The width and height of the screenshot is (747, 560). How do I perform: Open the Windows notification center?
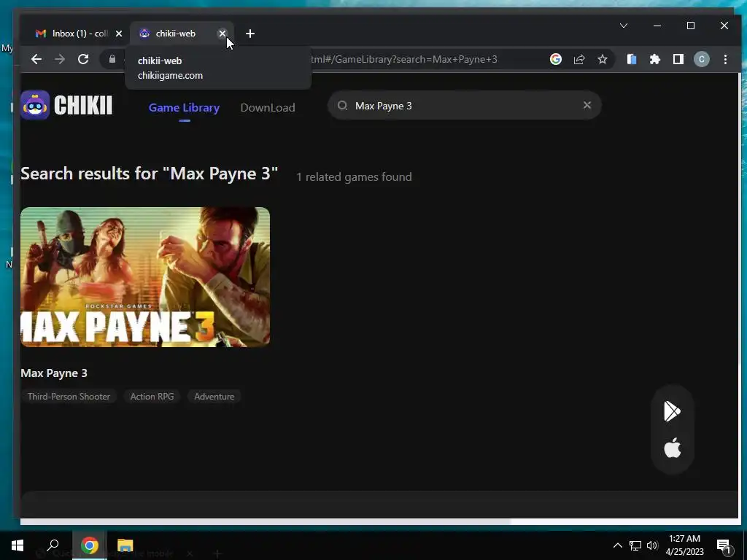click(723, 545)
